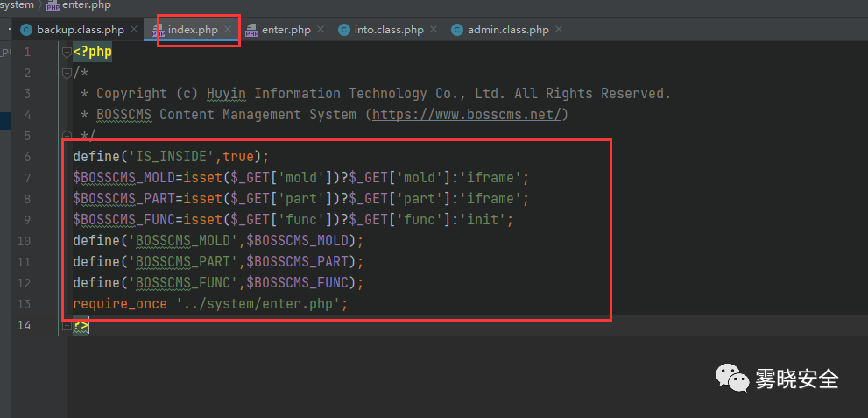868x418 pixels.
Task: Click the fold marker beside closing ?> tag
Action: [67, 327]
